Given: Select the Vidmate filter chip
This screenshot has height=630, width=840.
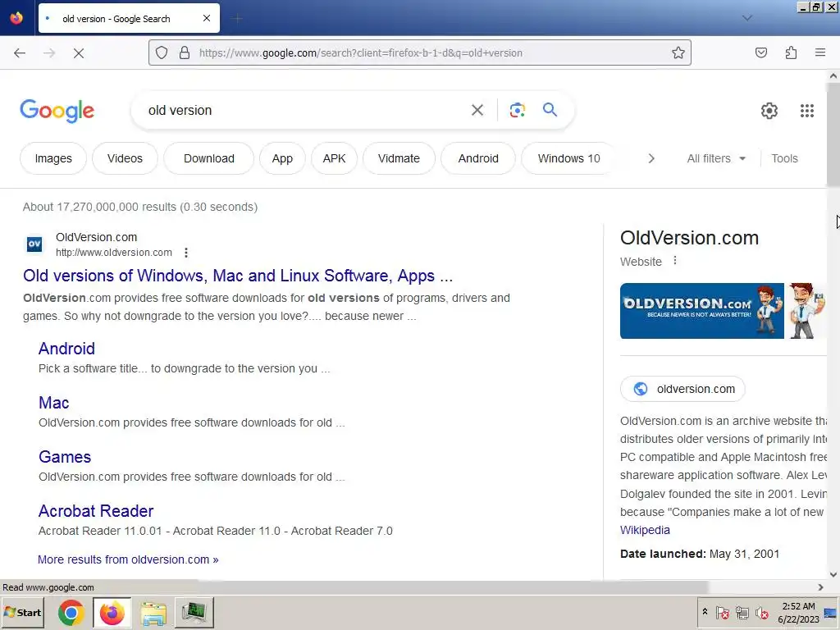Looking at the screenshot, I should pos(399,158).
